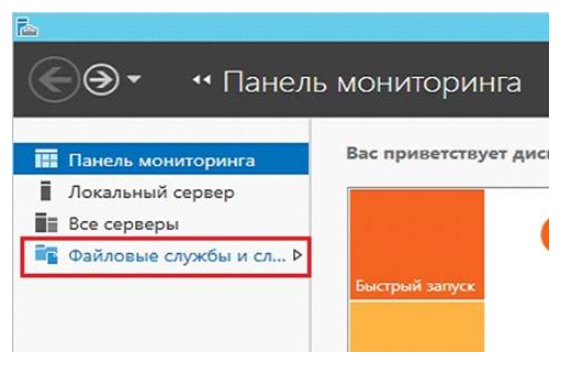Click the Панель мониторинга header title
This screenshot has height=366, width=578.
[372, 82]
